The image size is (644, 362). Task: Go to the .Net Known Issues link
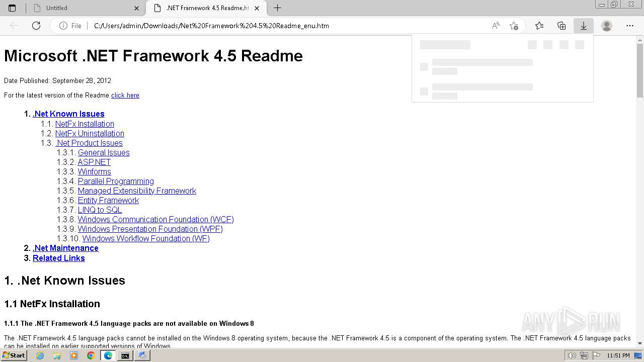68,114
